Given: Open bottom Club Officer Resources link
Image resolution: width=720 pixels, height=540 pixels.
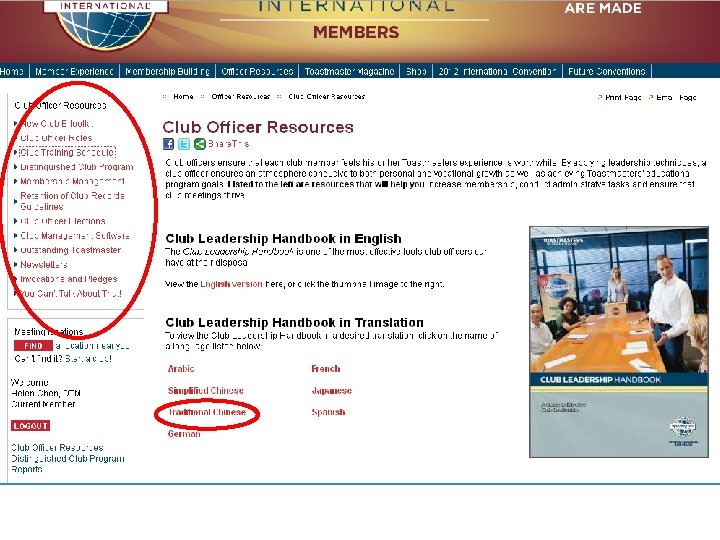Looking at the screenshot, I should [57, 448].
